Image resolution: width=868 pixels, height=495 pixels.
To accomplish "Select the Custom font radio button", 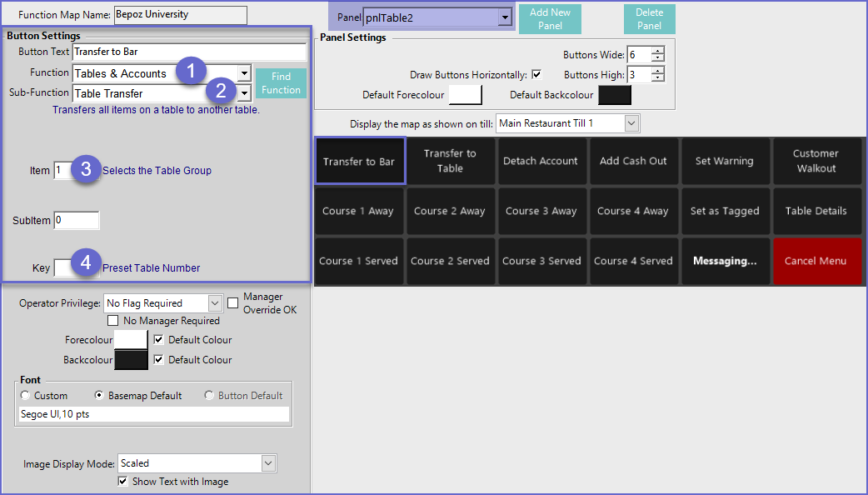I will point(25,395).
